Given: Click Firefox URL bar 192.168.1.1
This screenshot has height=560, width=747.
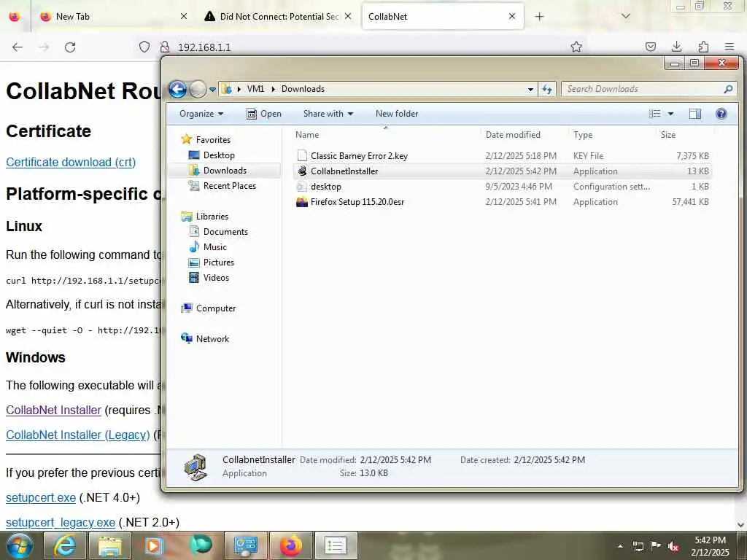Looking at the screenshot, I should (x=204, y=47).
